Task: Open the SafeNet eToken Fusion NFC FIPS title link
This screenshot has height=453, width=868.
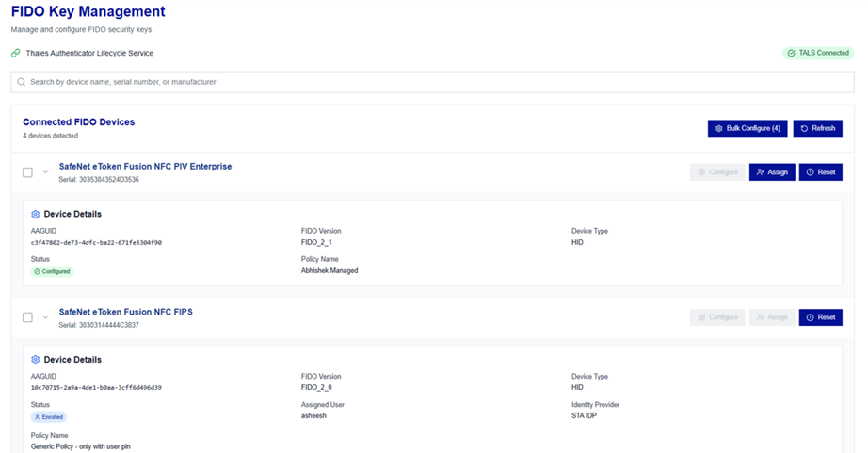Action: click(x=125, y=312)
